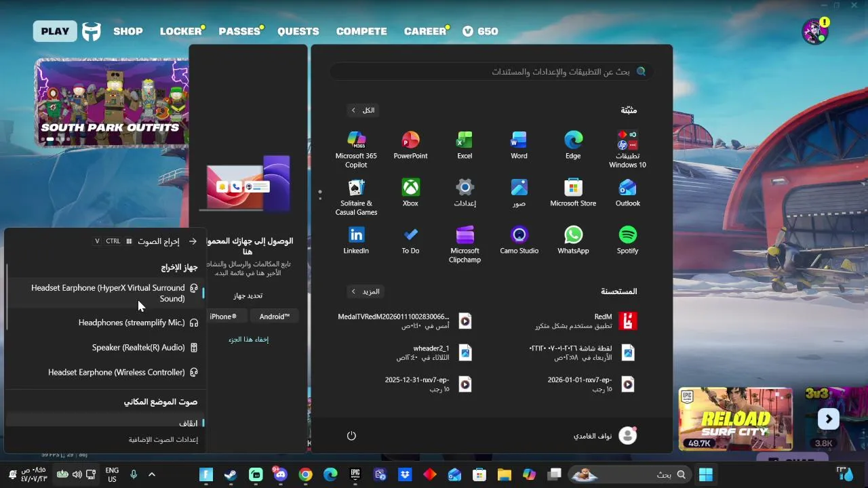Viewport: 868px width, 488px height.
Task: Open user account نواف الغامدي
Action: (605, 436)
